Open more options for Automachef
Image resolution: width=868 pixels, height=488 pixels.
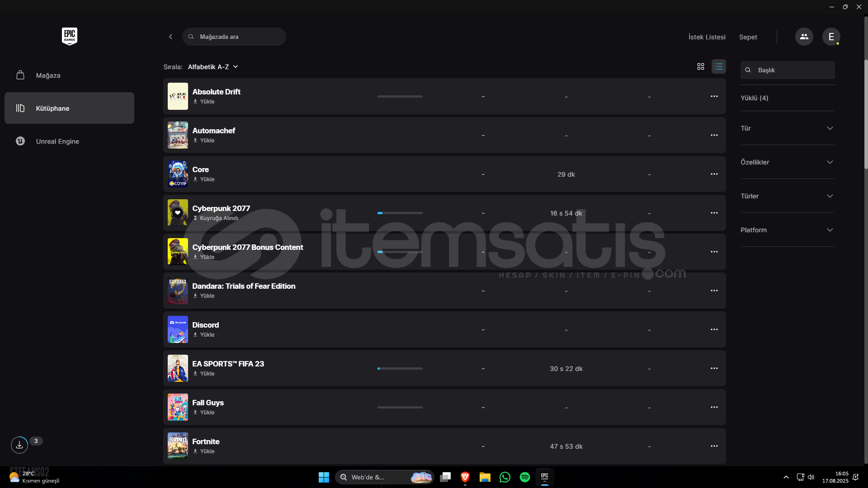click(714, 135)
